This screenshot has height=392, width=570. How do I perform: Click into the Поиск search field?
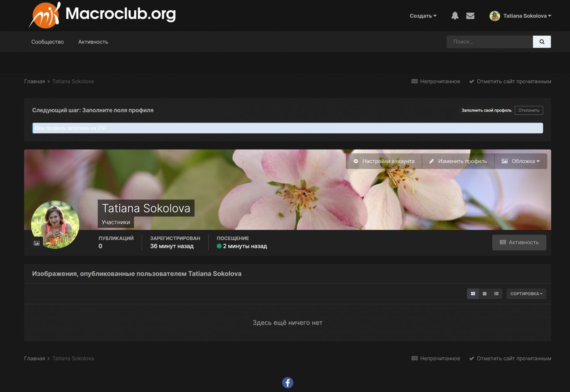click(489, 42)
